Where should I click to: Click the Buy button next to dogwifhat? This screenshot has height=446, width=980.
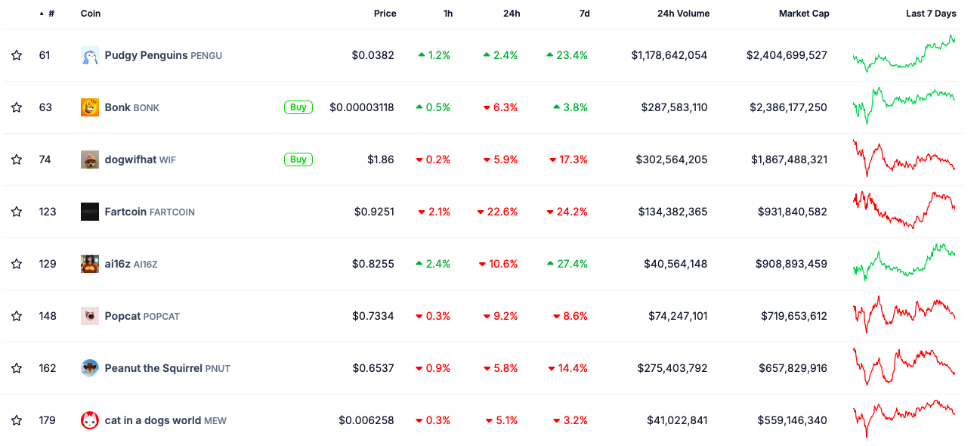298,160
